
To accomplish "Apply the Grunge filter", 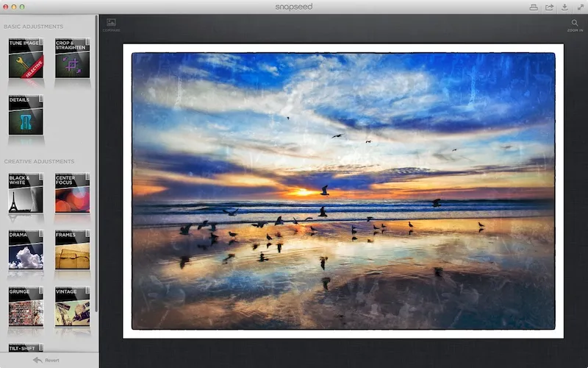I will (x=26, y=308).
